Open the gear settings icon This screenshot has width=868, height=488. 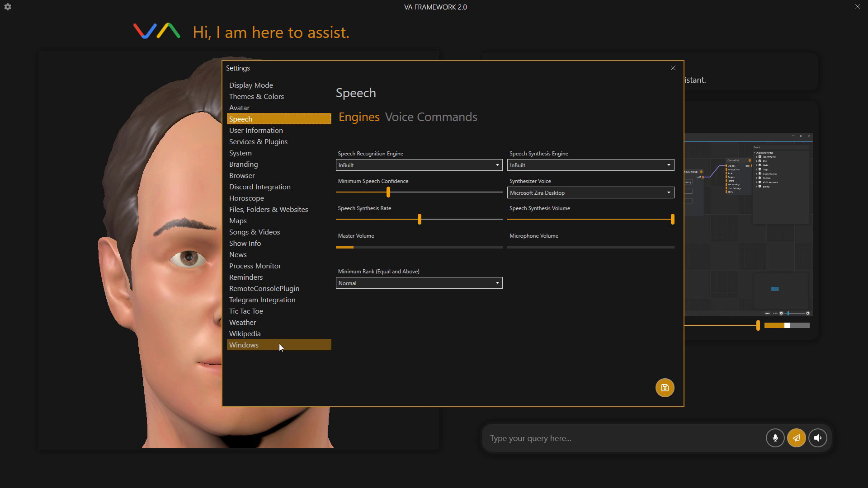coord(8,7)
